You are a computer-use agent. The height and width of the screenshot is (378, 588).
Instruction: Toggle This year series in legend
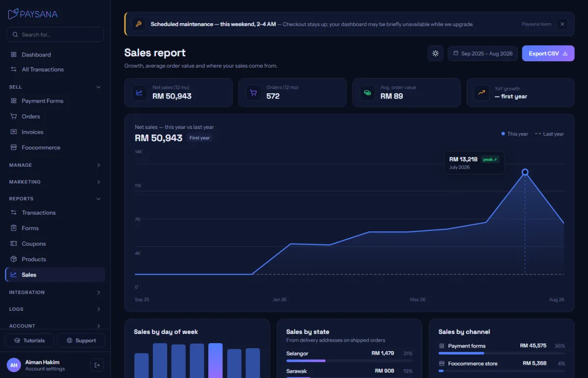(514, 134)
